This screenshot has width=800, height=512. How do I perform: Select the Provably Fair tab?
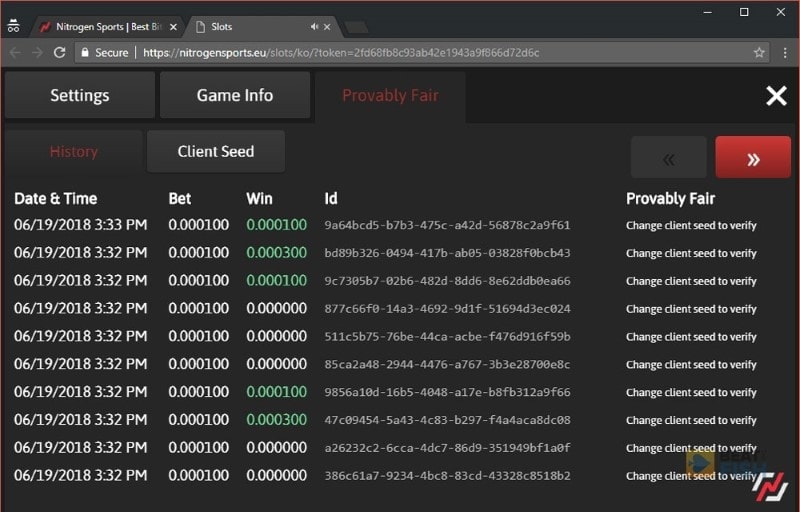(390, 95)
